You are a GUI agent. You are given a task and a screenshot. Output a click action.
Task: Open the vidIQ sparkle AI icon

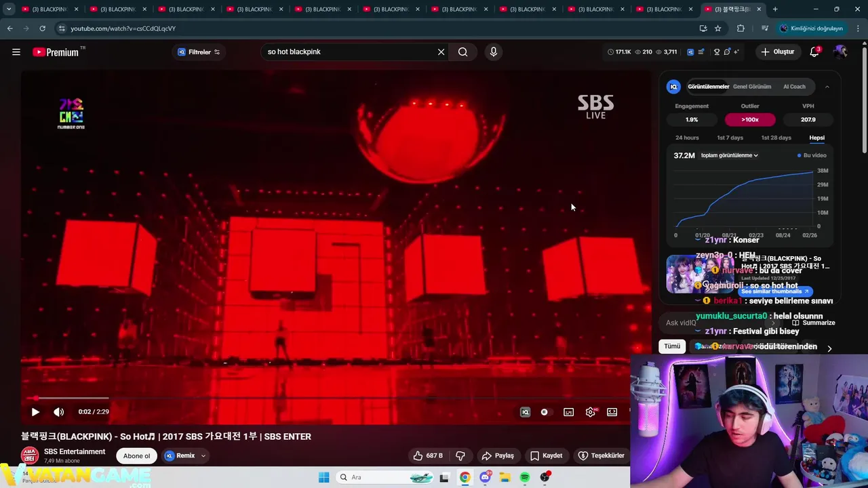pyautogui.click(x=736, y=52)
